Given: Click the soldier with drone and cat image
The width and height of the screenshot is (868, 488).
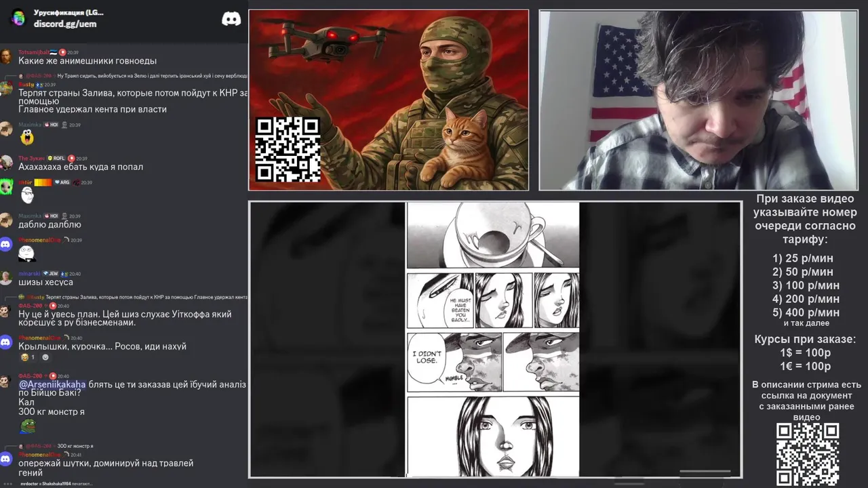Looking at the screenshot, I should tap(389, 100).
